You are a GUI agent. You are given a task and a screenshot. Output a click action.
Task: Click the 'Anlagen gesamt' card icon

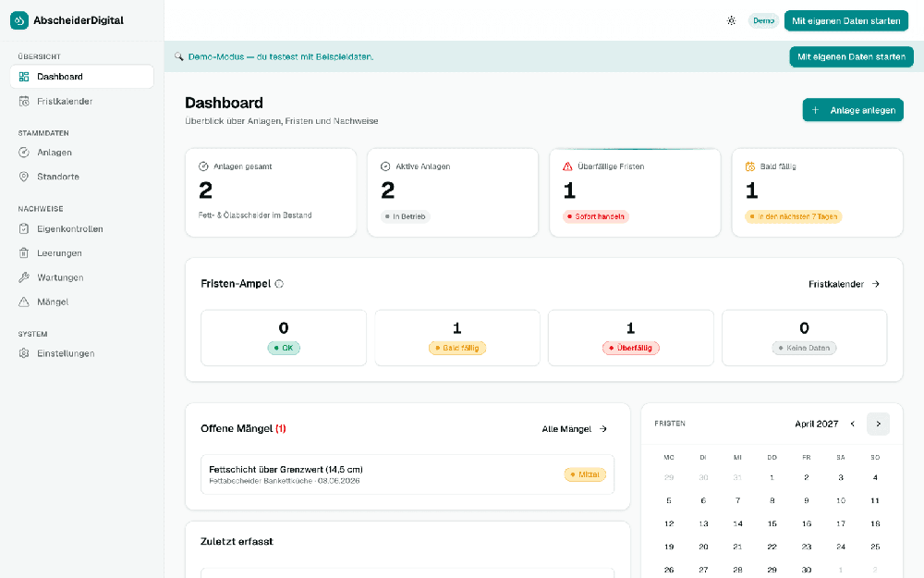(x=204, y=166)
